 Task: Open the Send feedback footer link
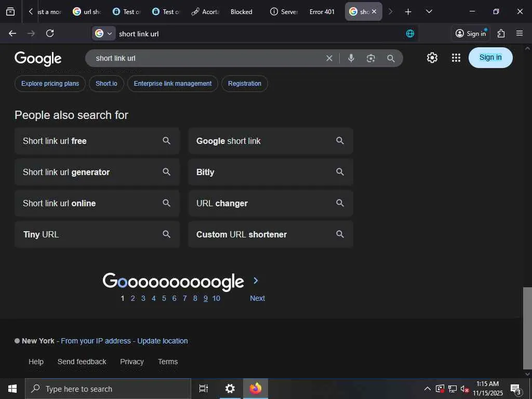[x=82, y=362]
